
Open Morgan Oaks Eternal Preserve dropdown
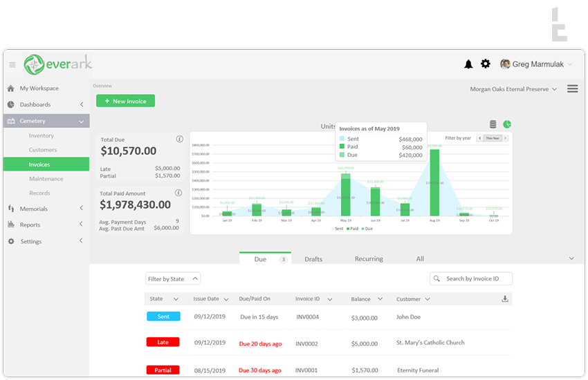coord(514,89)
